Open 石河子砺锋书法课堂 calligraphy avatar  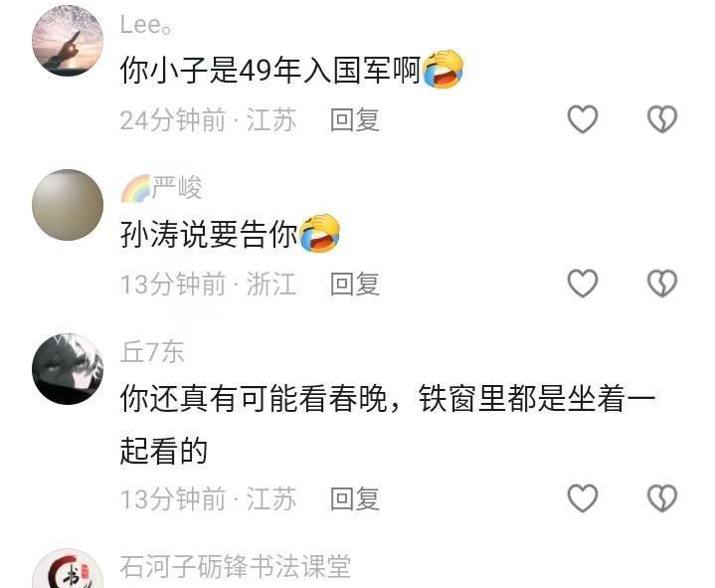(68, 568)
